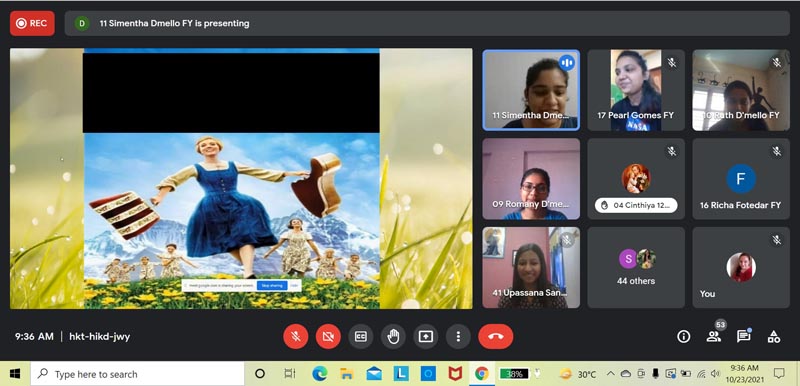This screenshot has width=800, height=386.
Task: Open the three-dot more options menu
Action: point(458,337)
